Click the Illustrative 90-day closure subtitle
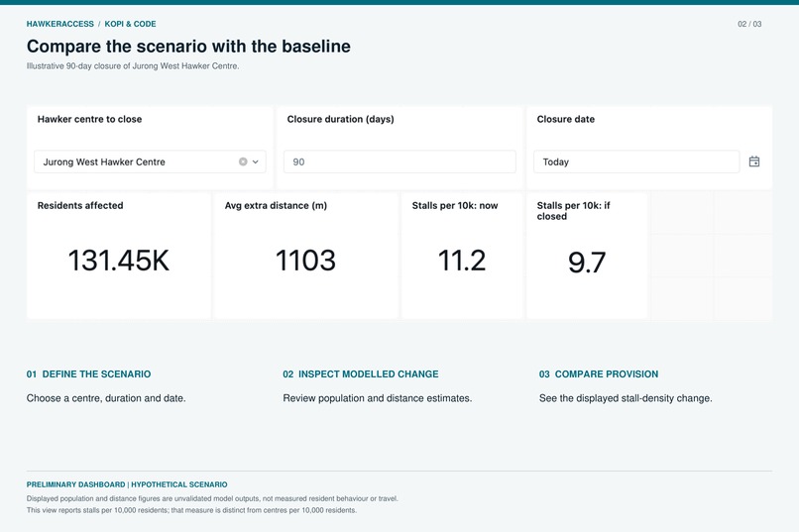 [x=133, y=66]
